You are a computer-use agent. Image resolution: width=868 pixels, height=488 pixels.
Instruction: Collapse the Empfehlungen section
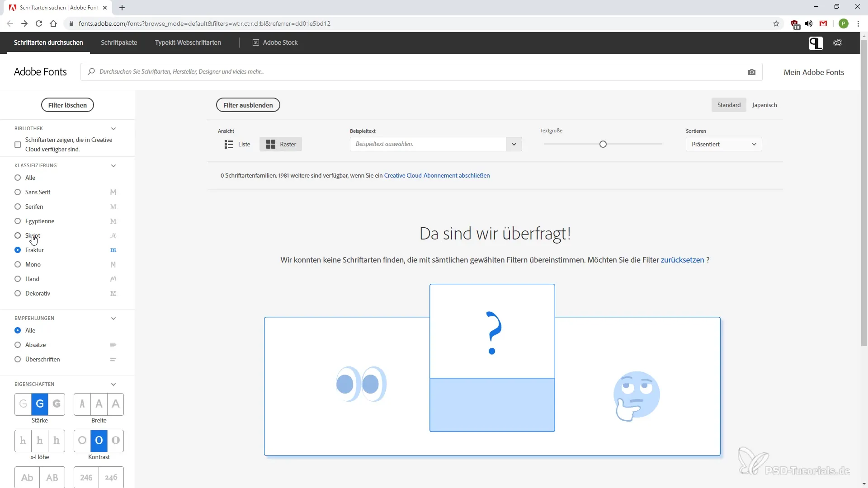[113, 319]
